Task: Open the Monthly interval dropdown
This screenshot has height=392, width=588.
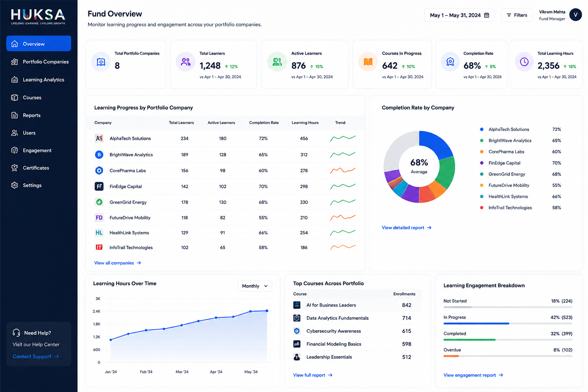Action: tap(255, 286)
